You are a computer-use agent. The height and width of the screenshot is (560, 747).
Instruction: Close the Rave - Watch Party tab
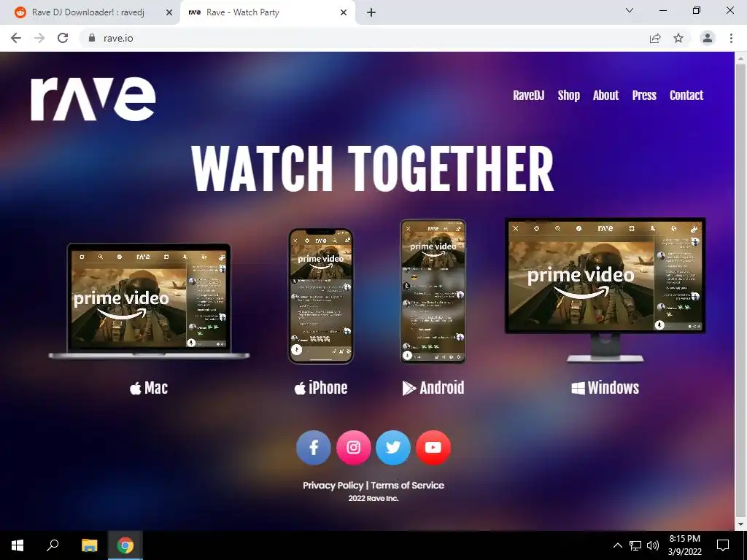point(344,13)
